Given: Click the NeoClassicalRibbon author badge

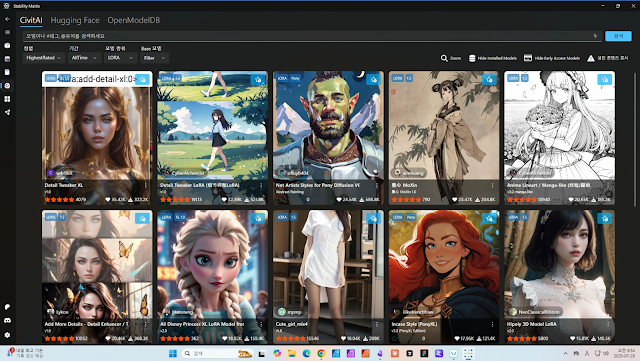Looking at the screenshot, I should click(x=535, y=312).
